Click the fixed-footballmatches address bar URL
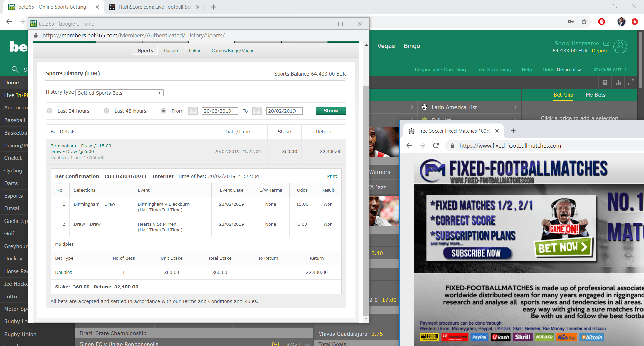The width and height of the screenshot is (644, 346). tap(510, 146)
